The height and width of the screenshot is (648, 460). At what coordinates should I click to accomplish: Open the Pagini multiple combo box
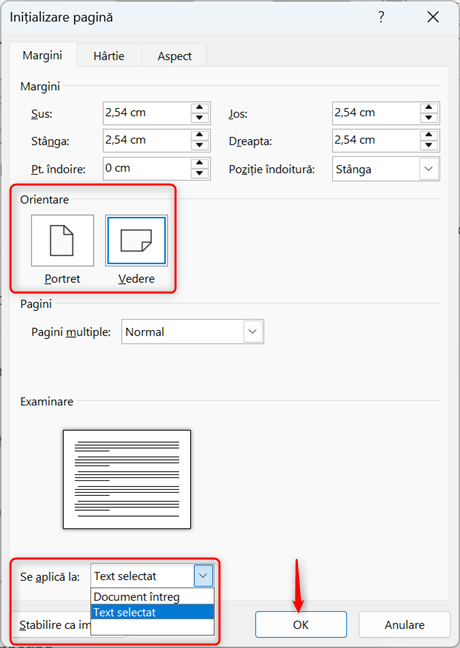[193, 331]
